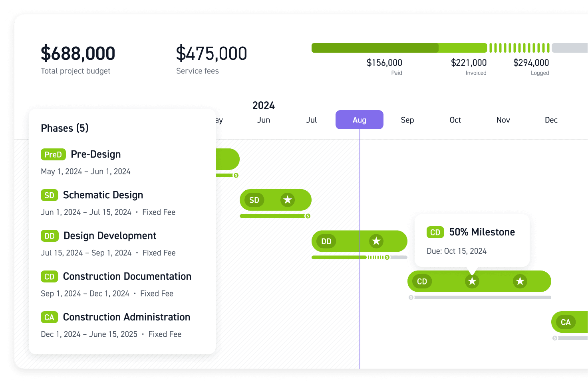Viewport: 588px width, 383px height.
Task: Select the second star milestone on the CD bar
Action: [520, 281]
